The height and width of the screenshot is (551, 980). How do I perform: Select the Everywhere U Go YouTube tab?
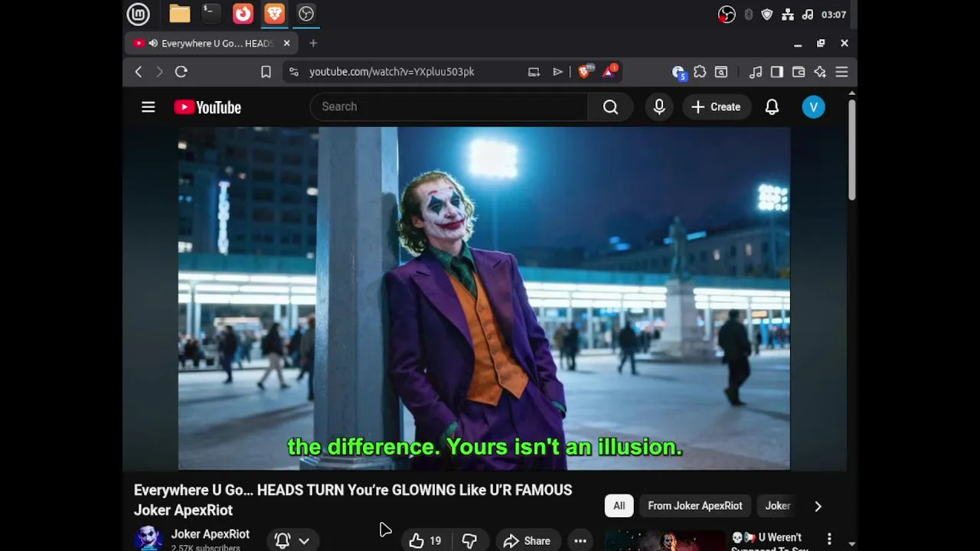point(212,43)
